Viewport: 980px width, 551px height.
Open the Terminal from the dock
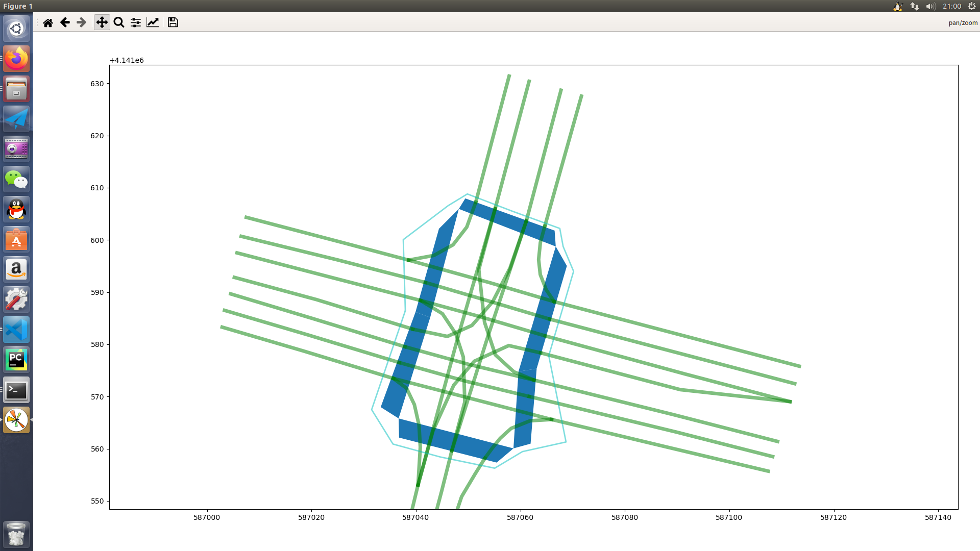coord(16,390)
